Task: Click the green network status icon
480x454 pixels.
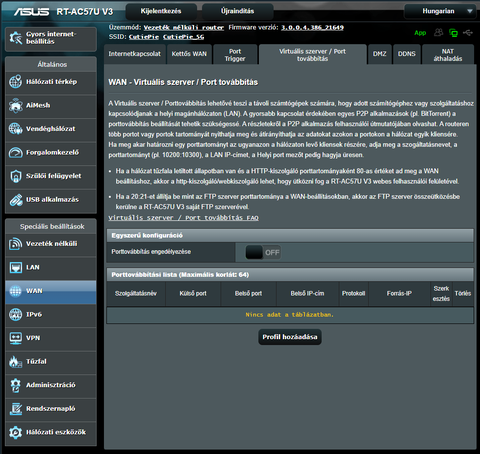Action: click(453, 33)
